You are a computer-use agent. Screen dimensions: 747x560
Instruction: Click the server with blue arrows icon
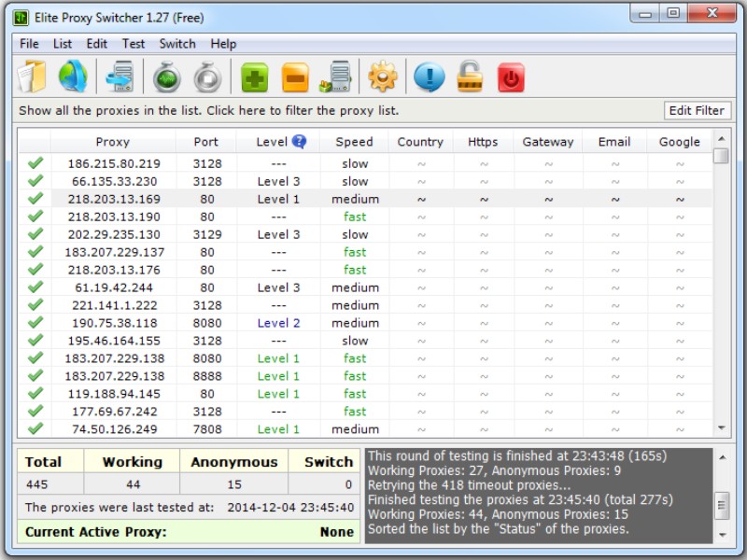(120, 77)
